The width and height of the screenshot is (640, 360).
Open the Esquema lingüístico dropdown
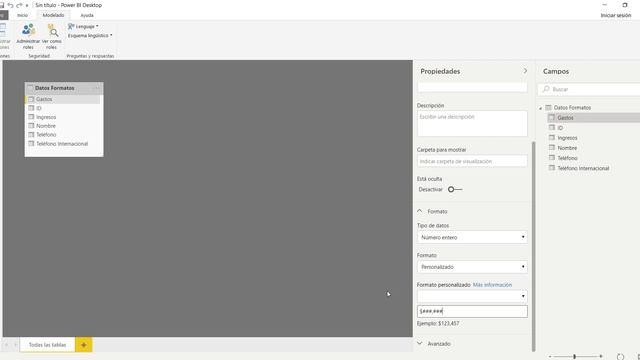point(90,36)
